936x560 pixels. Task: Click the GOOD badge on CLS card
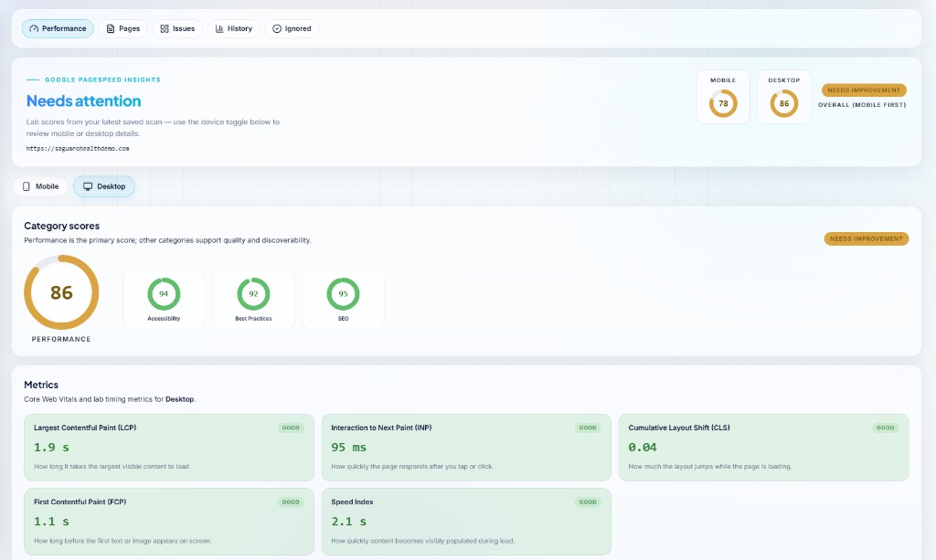coord(885,428)
